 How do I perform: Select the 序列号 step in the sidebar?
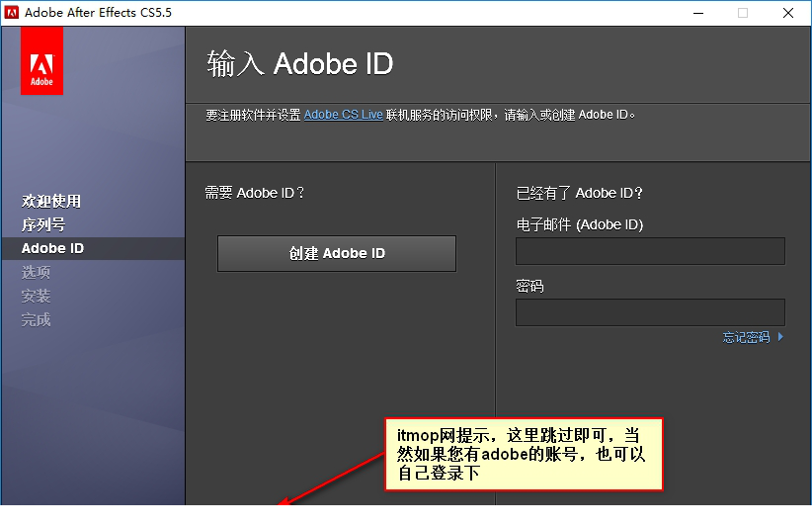click(43, 224)
